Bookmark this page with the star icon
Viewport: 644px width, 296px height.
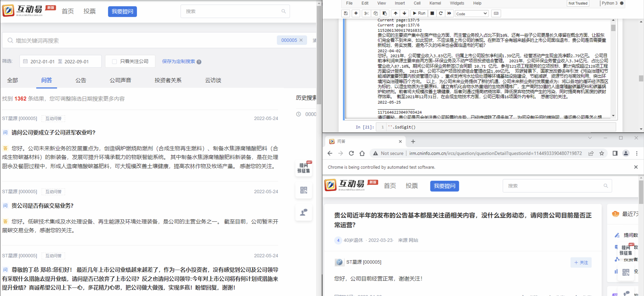point(601,153)
